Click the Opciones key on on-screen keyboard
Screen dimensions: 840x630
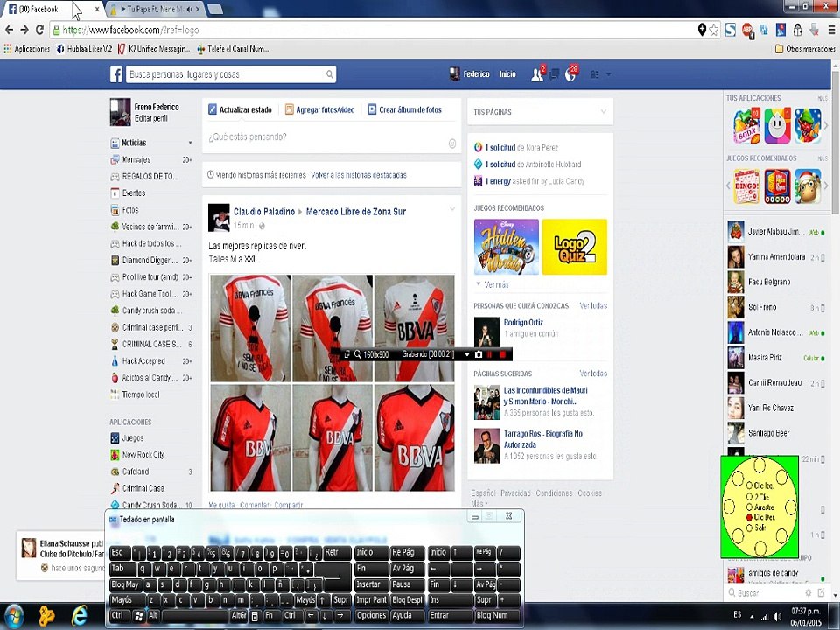[x=371, y=615]
